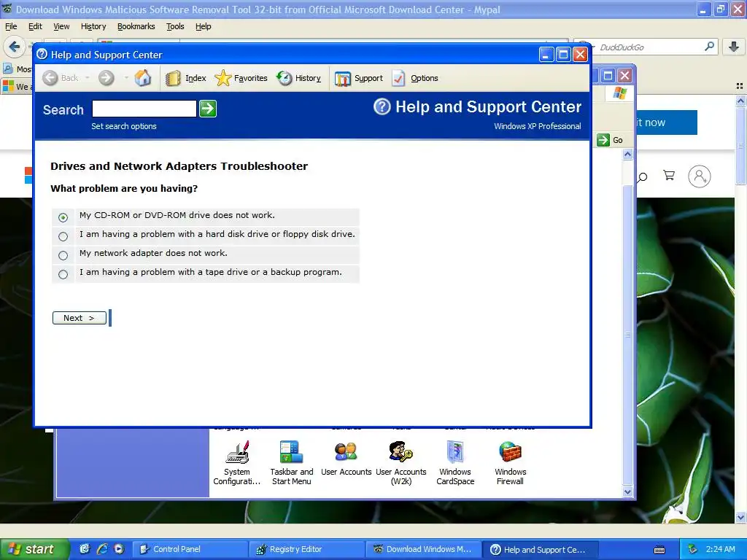Open User Accounts (W2k) item
Screen dimensions: 747x560
[401, 463]
